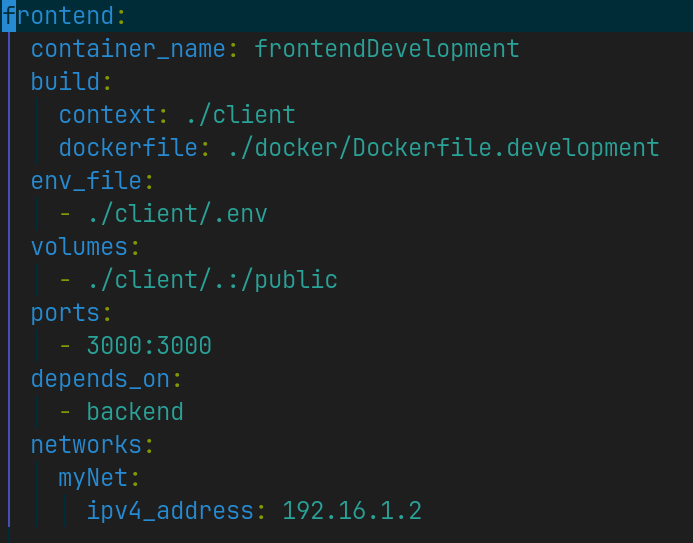The image size is (693, 543).
Task: Click the dockerfile key
Action: pyautogui.click(x=128, y=148)
